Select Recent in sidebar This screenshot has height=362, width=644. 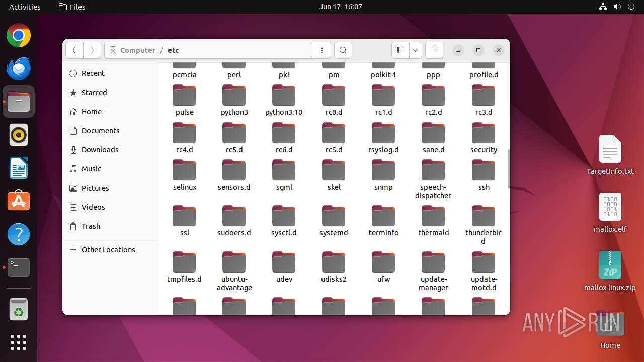pos(110,73)
